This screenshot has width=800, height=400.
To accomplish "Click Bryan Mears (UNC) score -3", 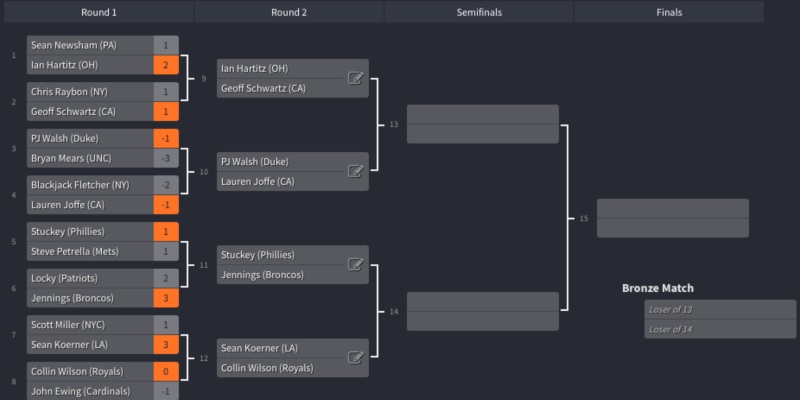I will click(166, 158).
